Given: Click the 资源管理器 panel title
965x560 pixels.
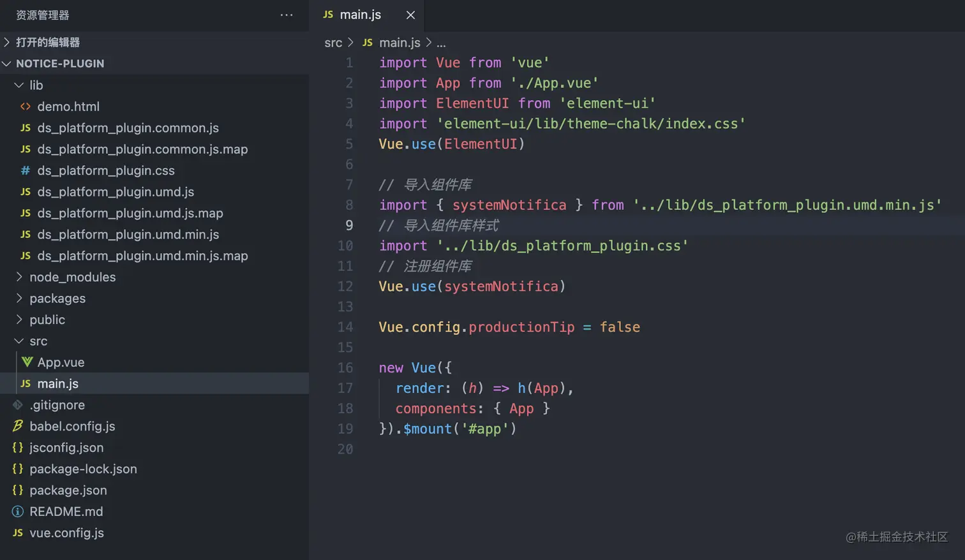Looking at the screenshot, I should pyautogui.click(x=43, y=15).
